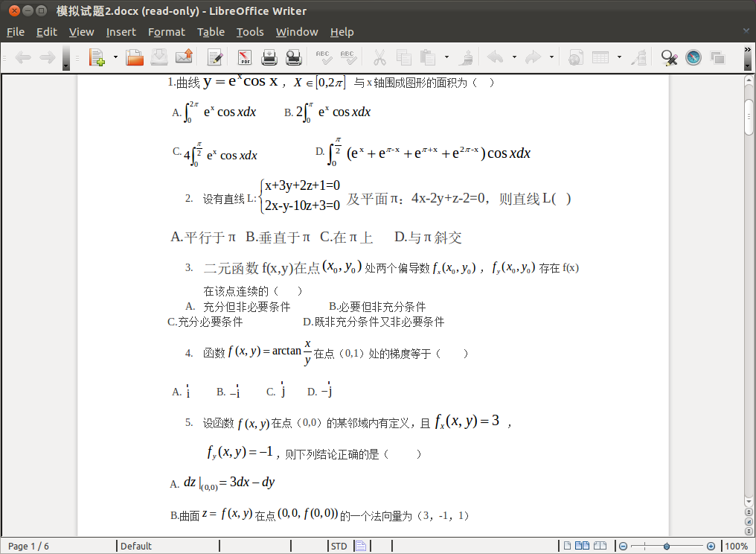
Task: Open the Tools menu
Action: coord(250,32)
